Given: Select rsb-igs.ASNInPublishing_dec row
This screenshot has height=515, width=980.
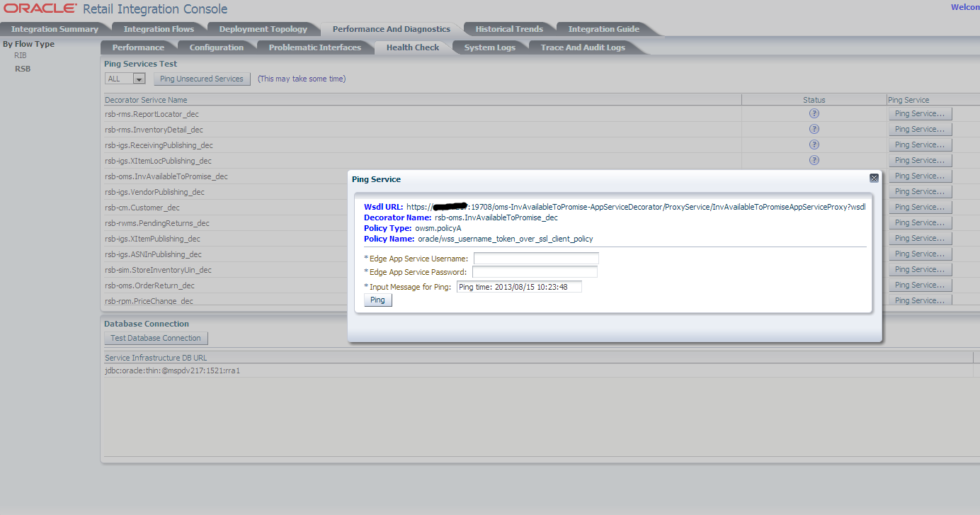Looking at the screenshot, I should (153, 254).
